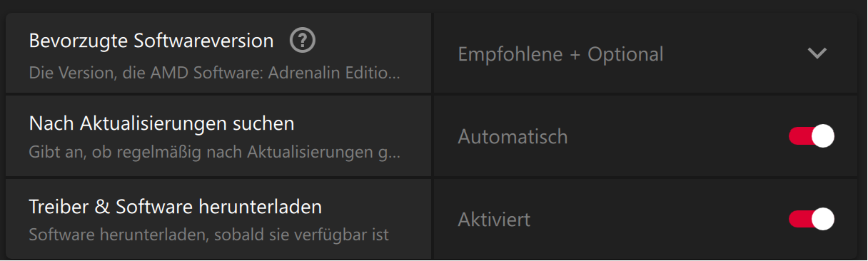
Task: Click white knob of Aktiviert toggle
Action: point(823,219)
